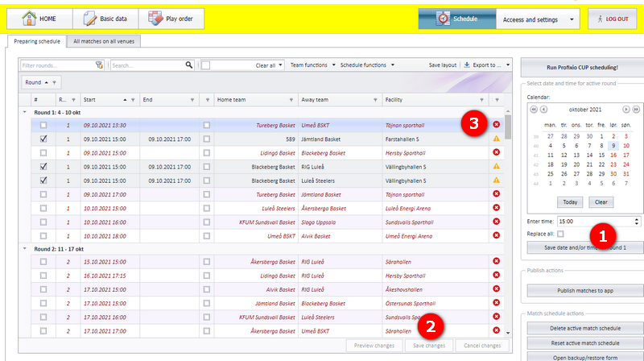Click the Save layout toolbar item
The image size is (644, 361).
coord(442,65)
